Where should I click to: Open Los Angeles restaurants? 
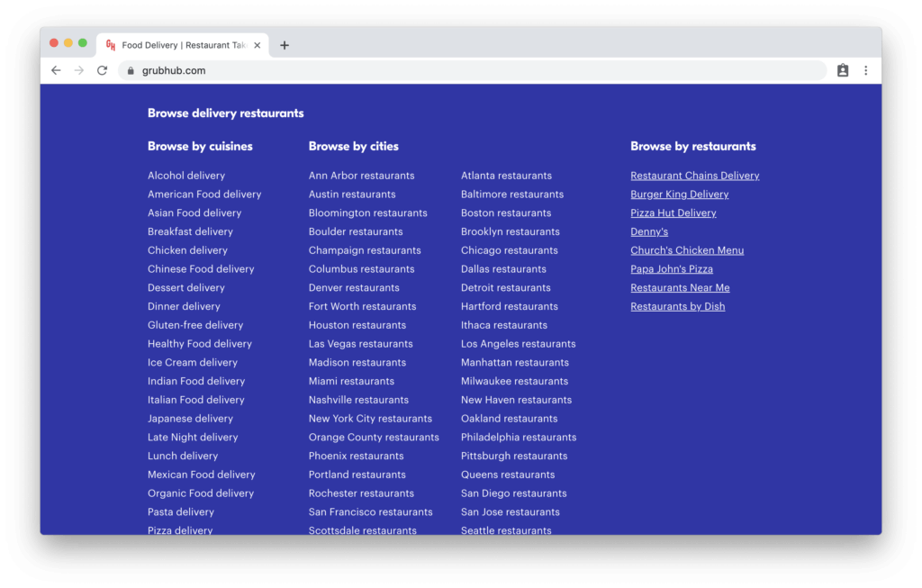(518, 344)
